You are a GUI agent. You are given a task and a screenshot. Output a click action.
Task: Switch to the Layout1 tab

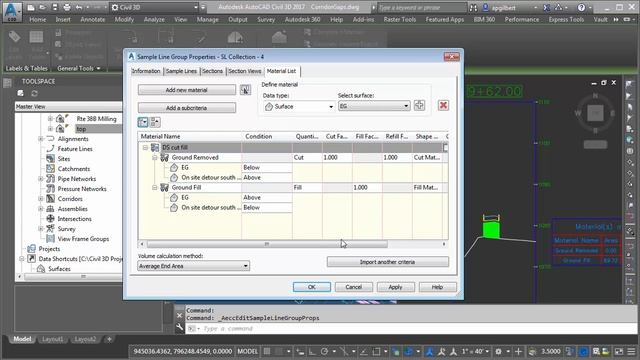tap(53, 339)
